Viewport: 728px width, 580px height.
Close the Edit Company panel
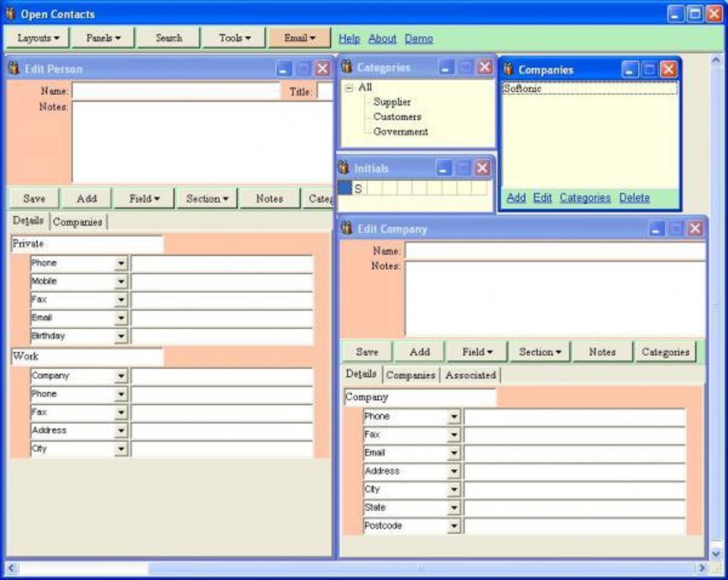pyautogui.click(x=695, y=228)
